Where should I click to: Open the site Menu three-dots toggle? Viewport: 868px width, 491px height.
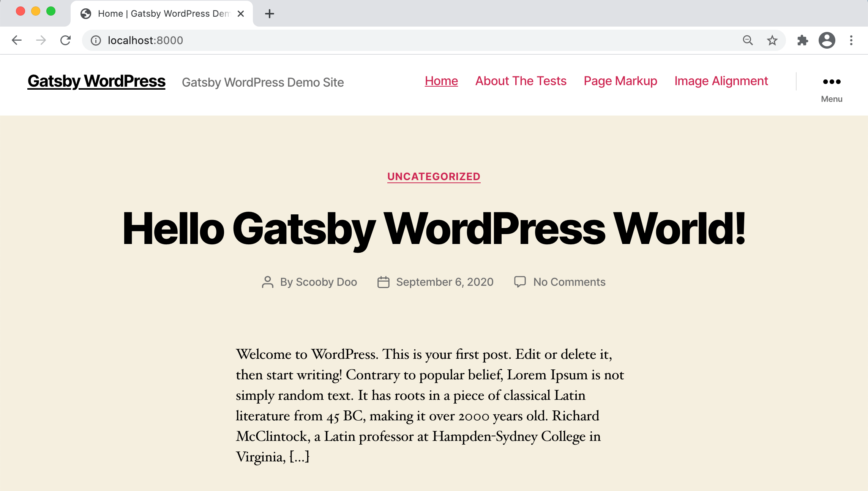(x=832, y=89)
